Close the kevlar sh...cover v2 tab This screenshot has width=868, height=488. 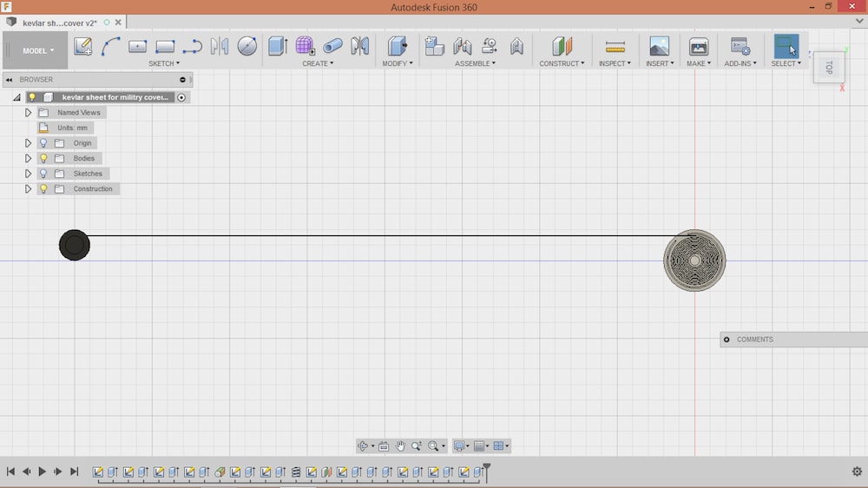(118, 23)
